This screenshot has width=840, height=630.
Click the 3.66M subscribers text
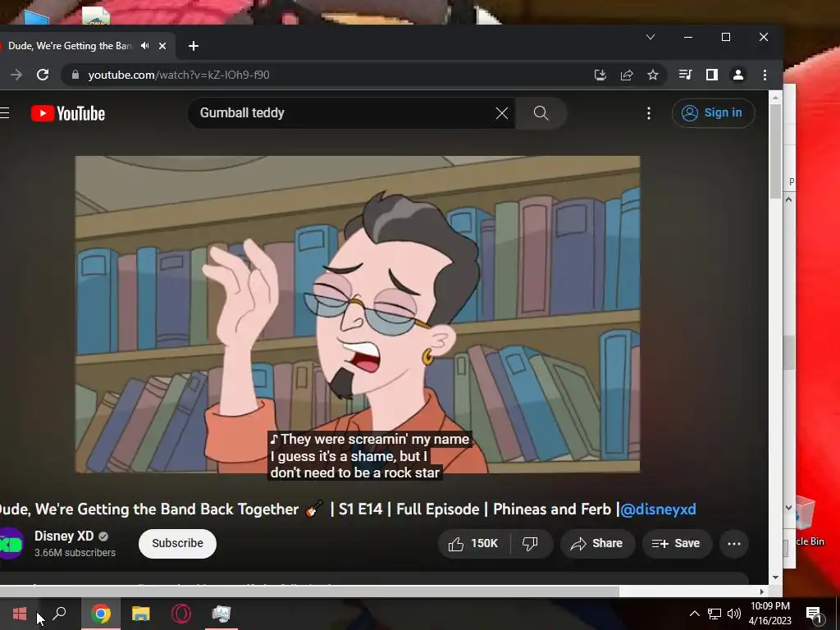pos(75,553)
